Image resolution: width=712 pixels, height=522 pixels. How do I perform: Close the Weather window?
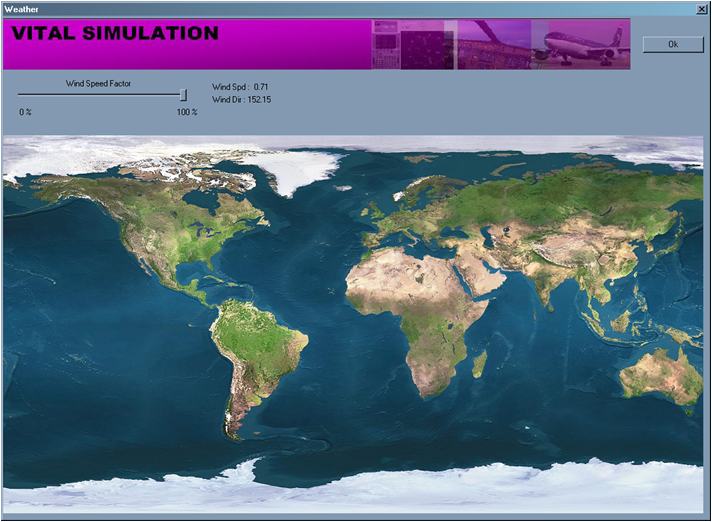[702, 9]
